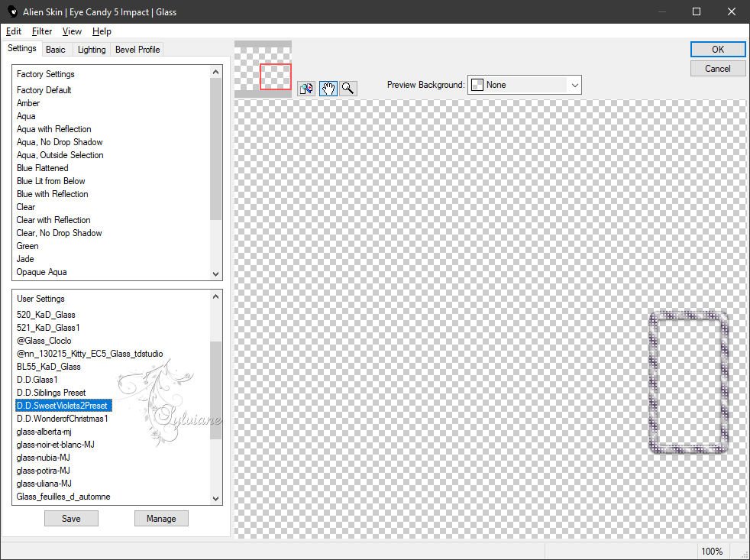Choose 521_KaD_Glass1 user setting
The height and width of the screenshot is (560, 750).
coord(48,328)
